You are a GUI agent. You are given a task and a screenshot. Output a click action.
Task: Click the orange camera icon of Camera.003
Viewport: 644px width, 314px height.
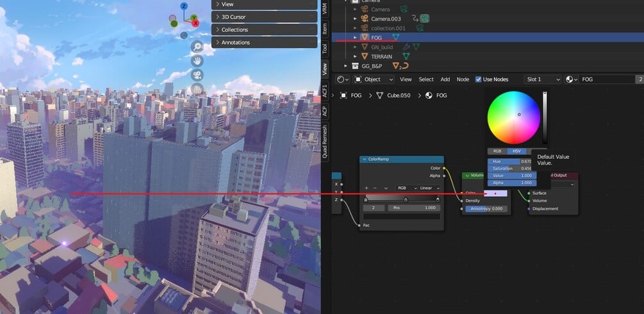pos(365,19)
